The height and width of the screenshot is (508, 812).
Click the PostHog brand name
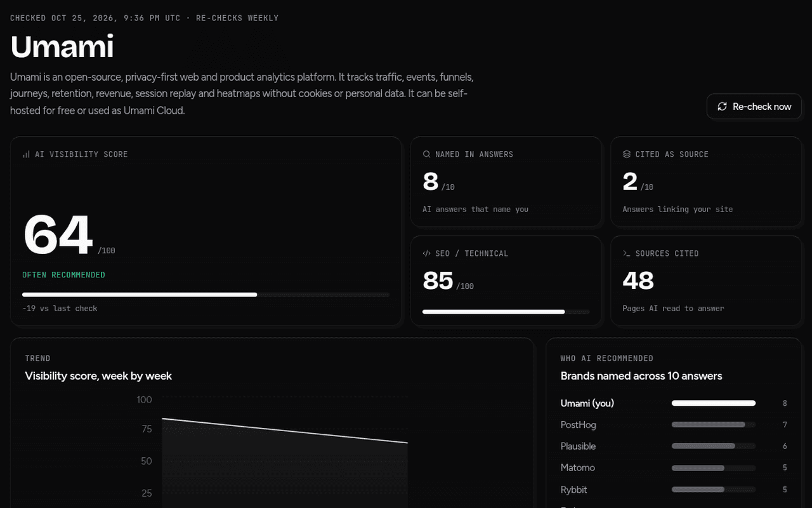tap(579, 425)
